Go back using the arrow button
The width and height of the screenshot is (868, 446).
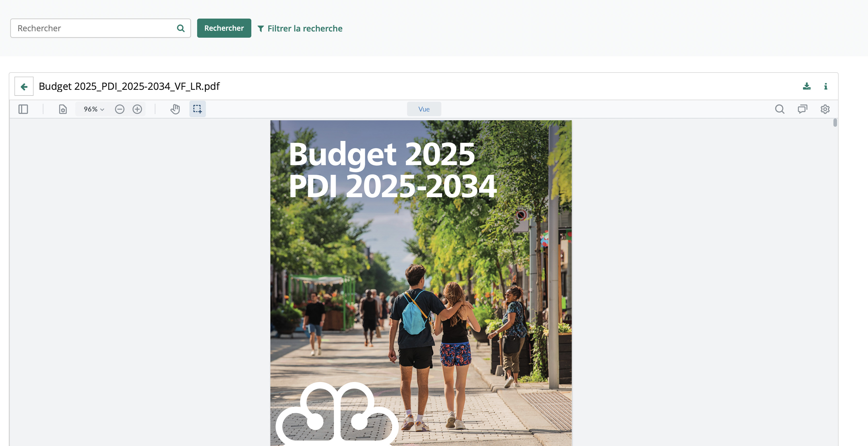pyautogui.click(x=24, y=87)
